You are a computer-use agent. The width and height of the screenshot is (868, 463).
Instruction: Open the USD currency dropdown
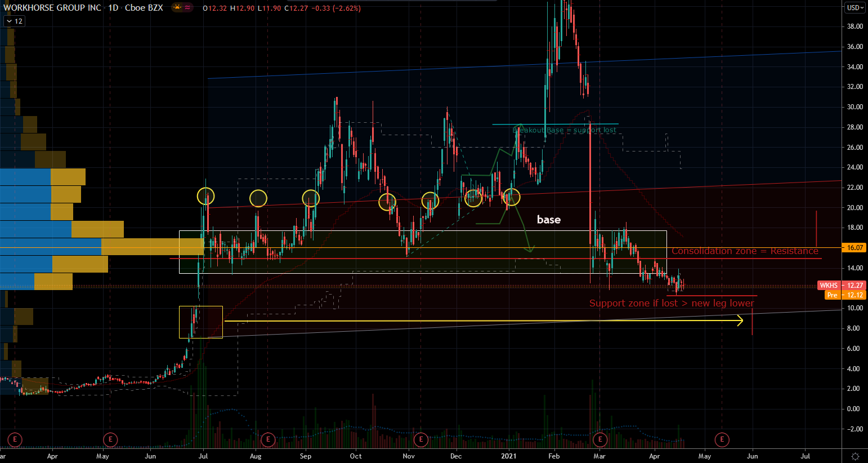[x=854, y=8]
